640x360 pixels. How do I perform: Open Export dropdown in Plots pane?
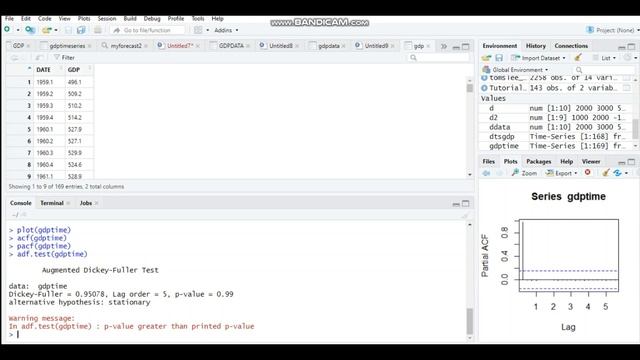pos(562,173)
